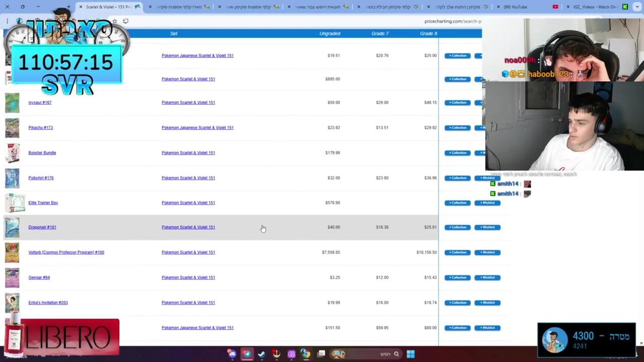This screenshot has width=644, height=362.
Task: Launch Steam from the taskbar
Action: pyautogui.click(x=262, y=354)
